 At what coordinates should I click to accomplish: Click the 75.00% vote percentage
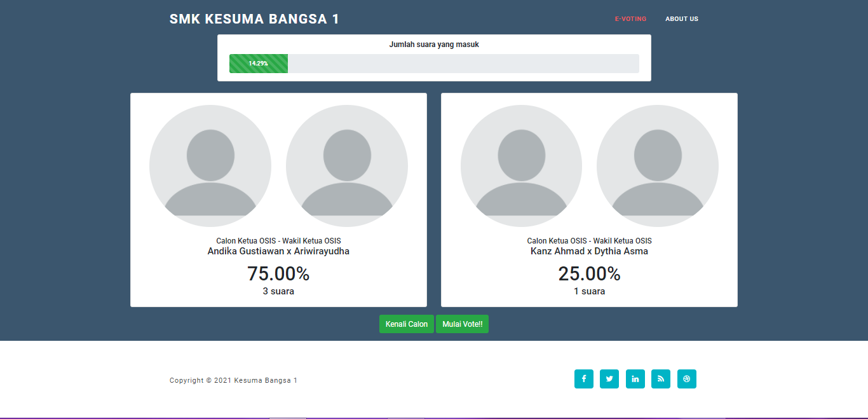[x=278, y=274]
